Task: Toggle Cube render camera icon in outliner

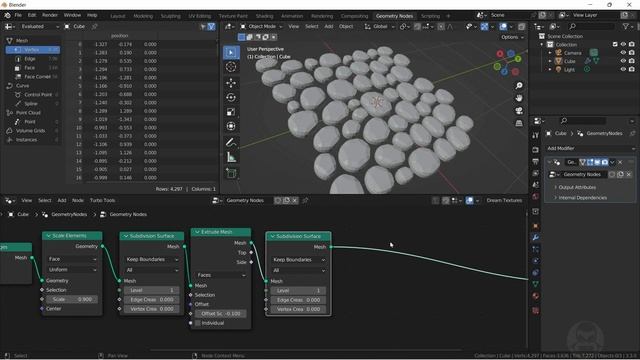Action: [x=631, y=61]
